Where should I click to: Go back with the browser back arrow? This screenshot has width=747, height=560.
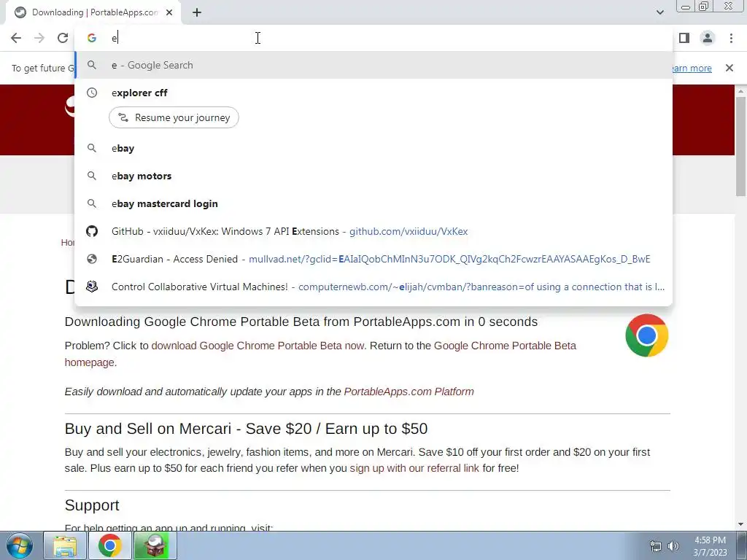pos(16,38)
